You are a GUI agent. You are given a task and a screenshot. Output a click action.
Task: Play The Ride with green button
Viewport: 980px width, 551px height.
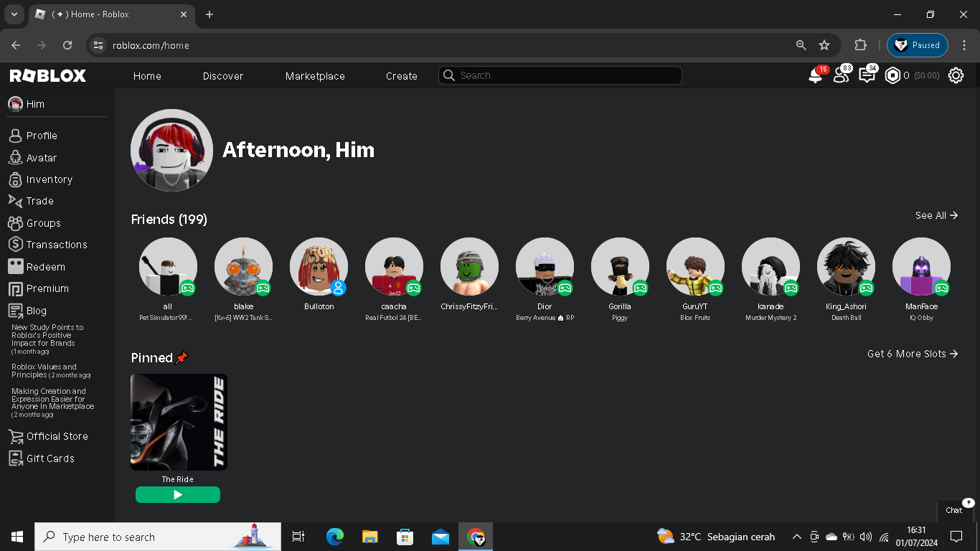178,495
